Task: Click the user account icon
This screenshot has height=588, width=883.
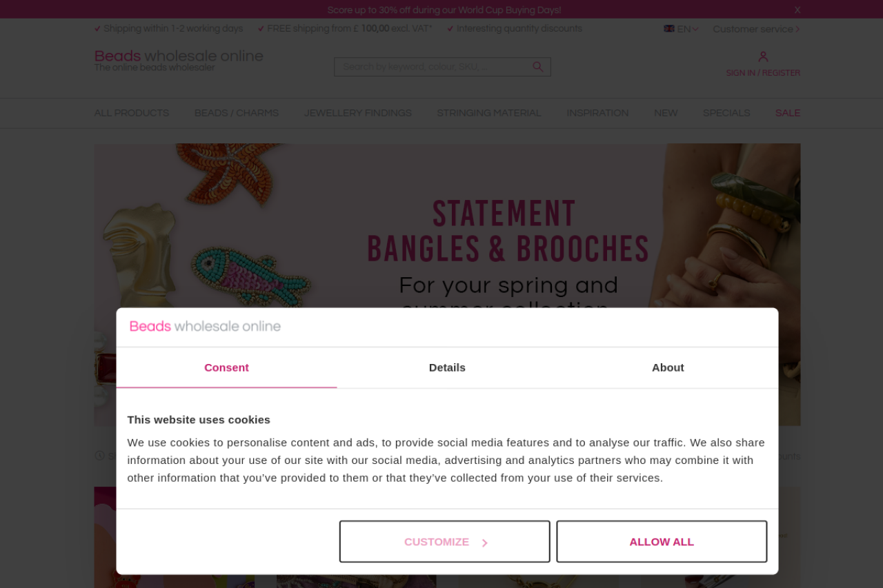Action: click(763, 57)
